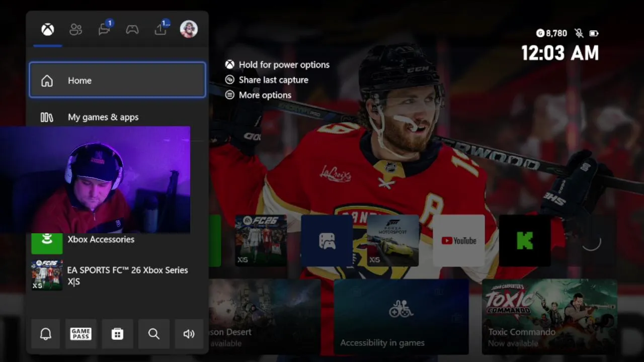Select Home in the guide menu

click(117, 80)
